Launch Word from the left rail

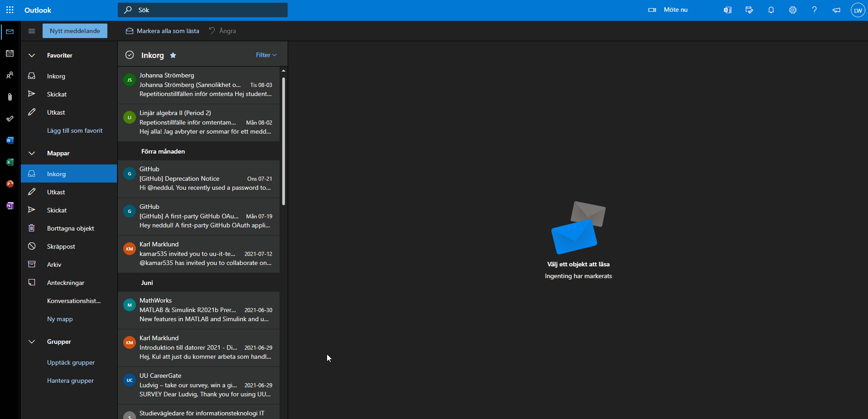tap(10, 140)
